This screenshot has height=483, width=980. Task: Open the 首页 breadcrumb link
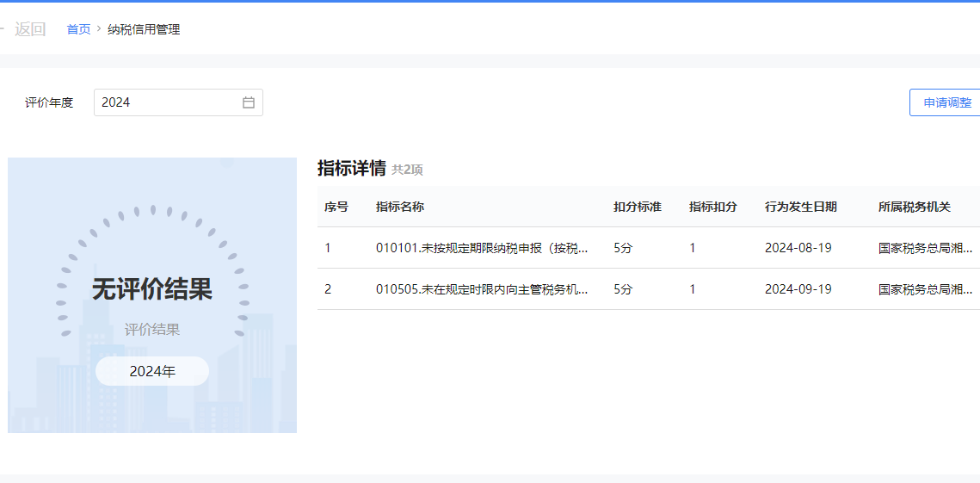pyautogui.click(x=78, y=29)
